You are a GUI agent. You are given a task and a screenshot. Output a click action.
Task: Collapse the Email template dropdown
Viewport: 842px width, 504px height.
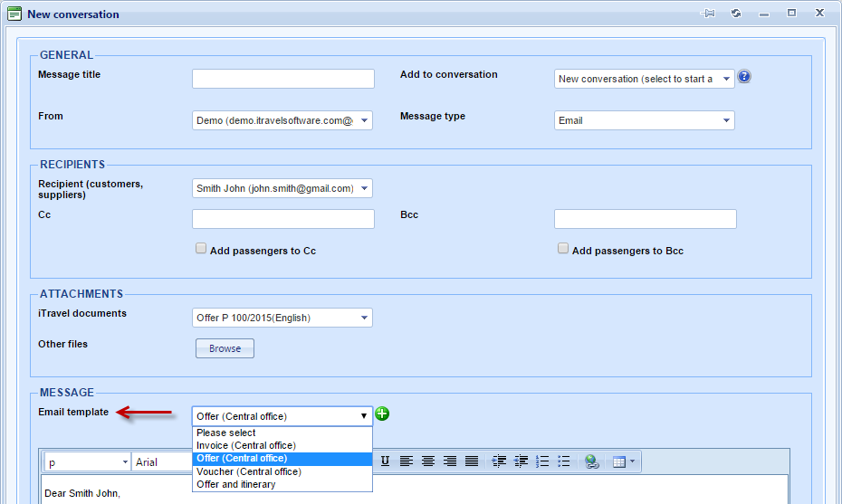282,416
